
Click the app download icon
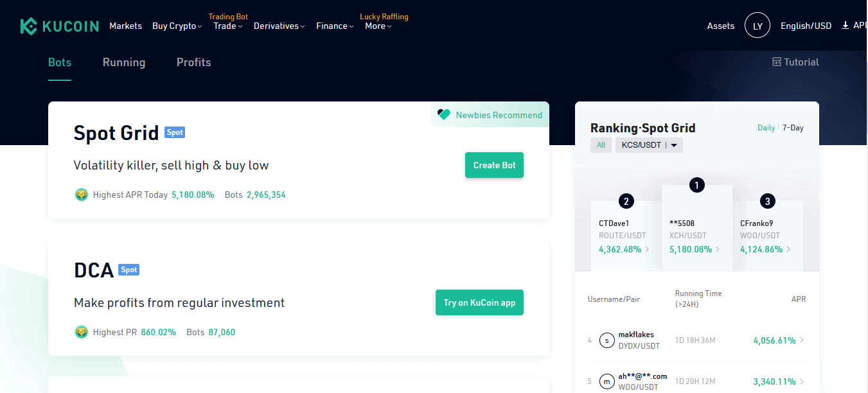click(x=846, y=26)
